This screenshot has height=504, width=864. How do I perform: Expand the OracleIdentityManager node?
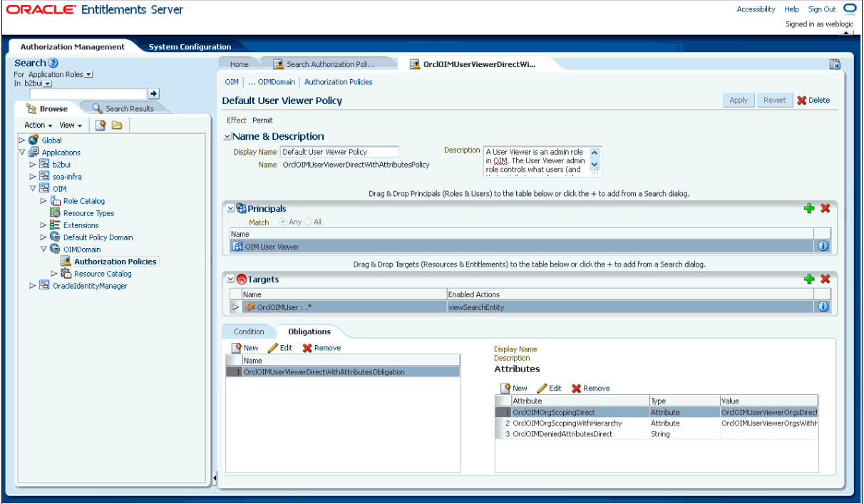click(x=33, y=286)
